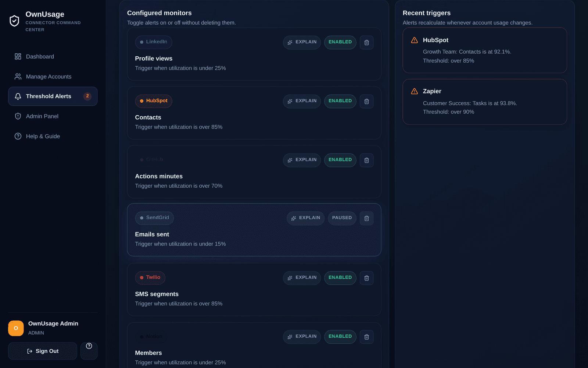Remove the Twilio SMS segments monitor
Viewport: 588px width, 368px height.
(366, 278)
